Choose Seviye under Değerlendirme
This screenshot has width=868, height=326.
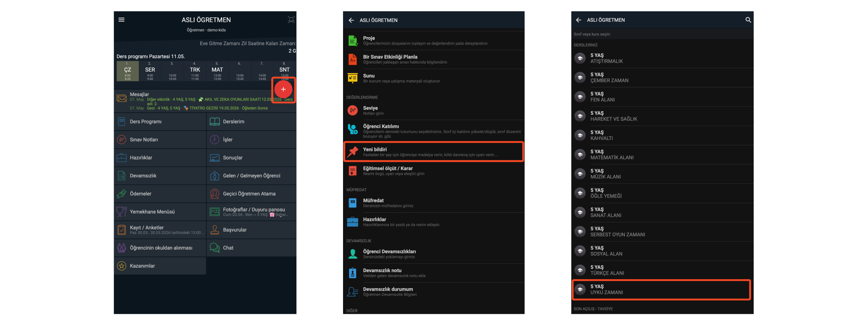434,110
